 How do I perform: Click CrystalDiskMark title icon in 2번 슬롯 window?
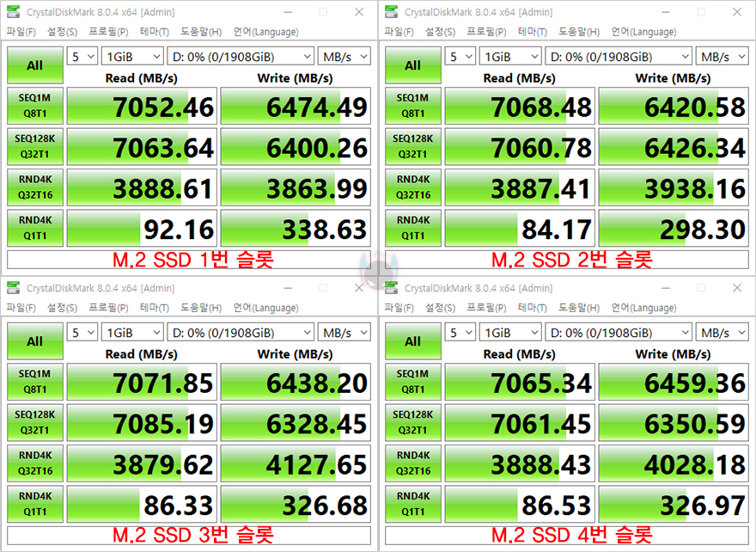tap(392, 12)
